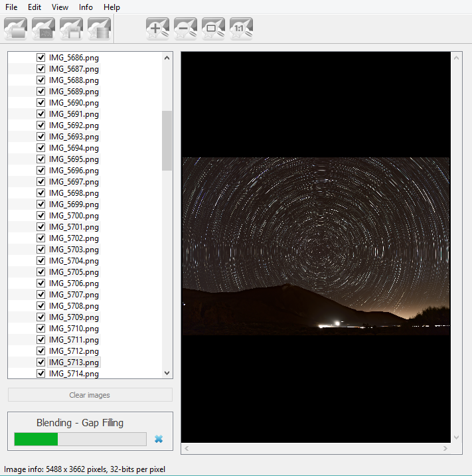
Task: Select the IMG_5697.png file name
Action: [74, 182]
